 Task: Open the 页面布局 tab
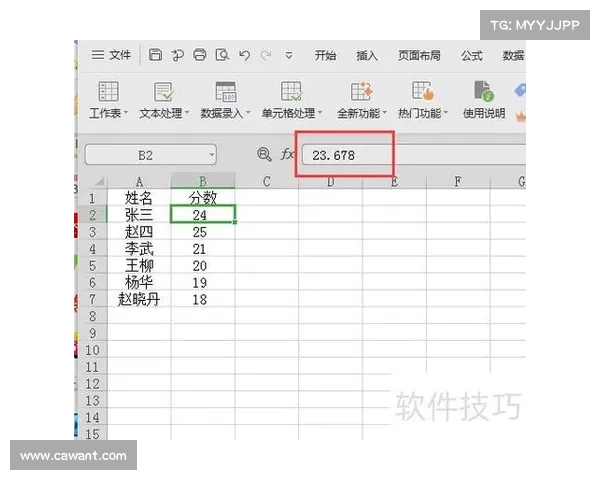pos(419,55)
